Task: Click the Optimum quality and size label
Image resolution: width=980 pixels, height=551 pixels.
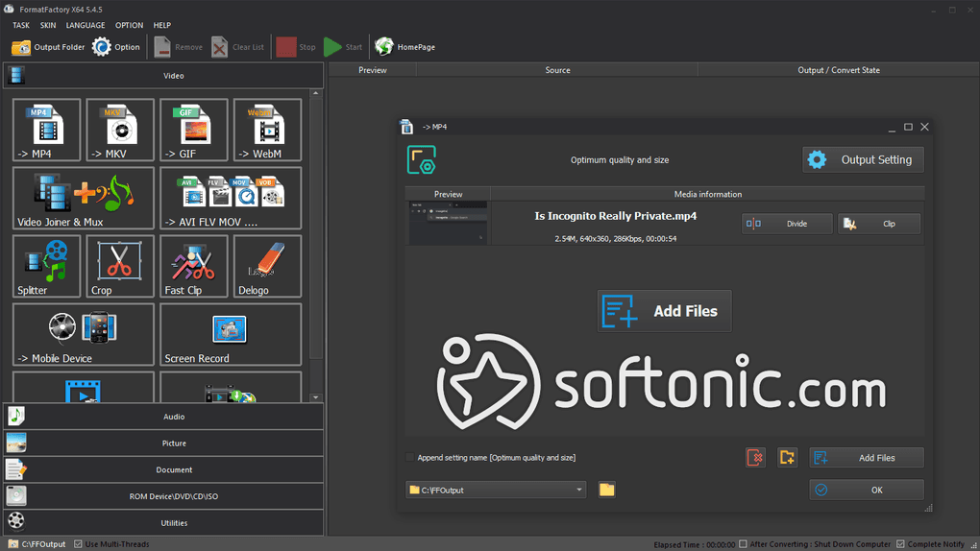Action: [620, 160]
